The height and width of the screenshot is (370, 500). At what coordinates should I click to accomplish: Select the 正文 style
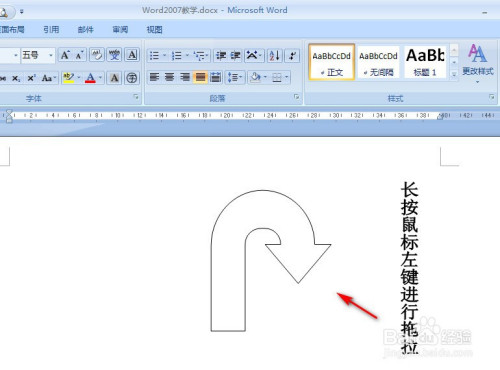tap(332, 62)
